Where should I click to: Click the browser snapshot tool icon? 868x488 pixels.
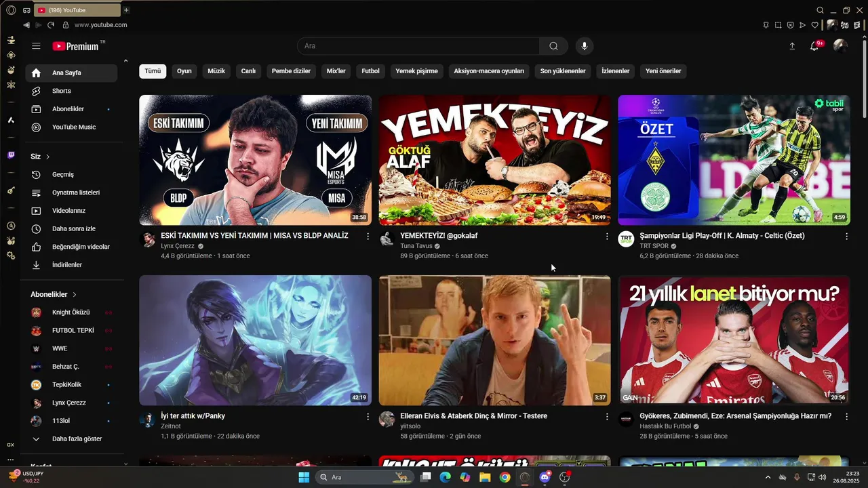point(778,25)
